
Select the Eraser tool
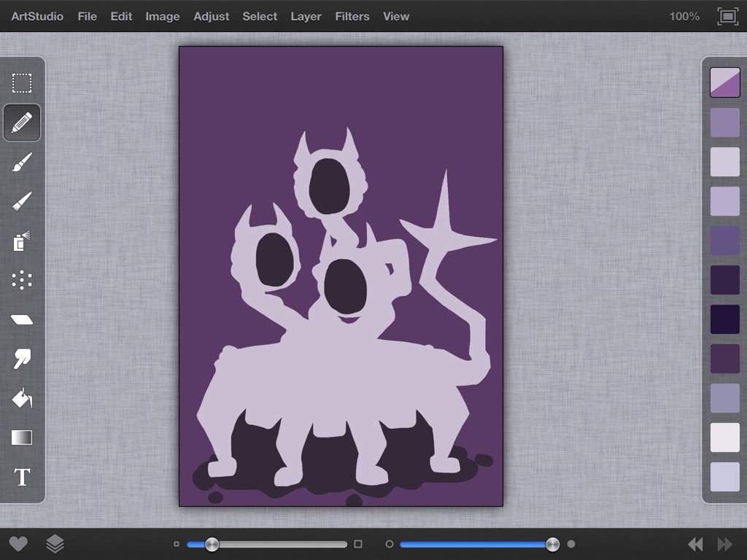[22, 319]
